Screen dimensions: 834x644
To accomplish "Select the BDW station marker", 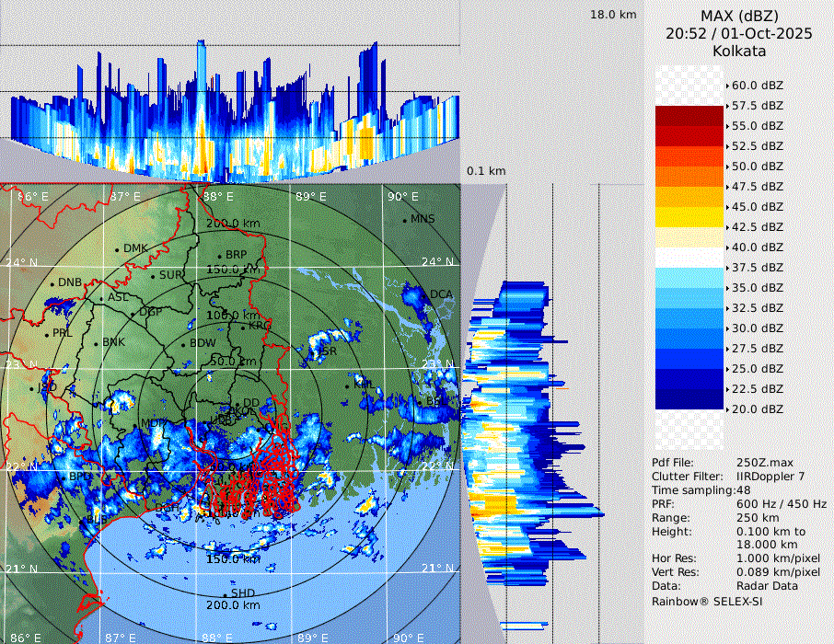I will point(183,345).
